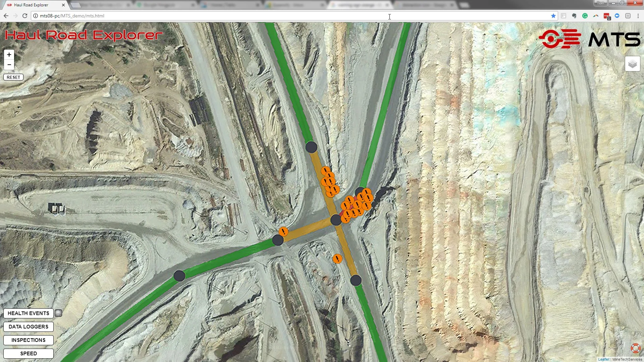Click the lifebuoy help icon at bottom right
The image size is (644, 362).
[635, 348]
